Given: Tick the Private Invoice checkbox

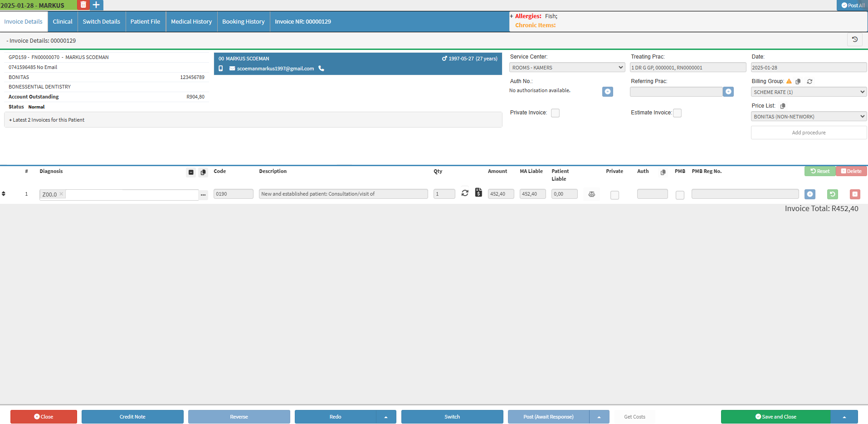Looking at the screenshot, I should (x=555, y=113).
